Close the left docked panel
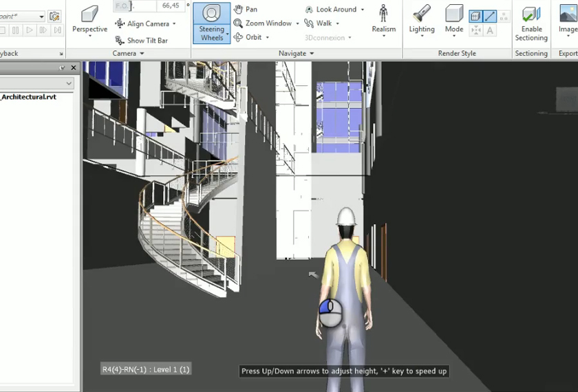578x392 pixels. click(x=73, y=67)
